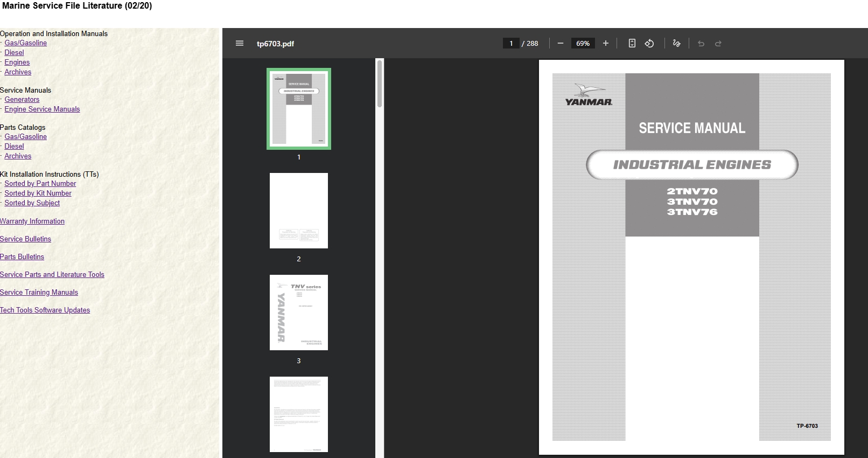
Task: Click the Yanmar logo on cover page
Action: (x=589, y=95)
